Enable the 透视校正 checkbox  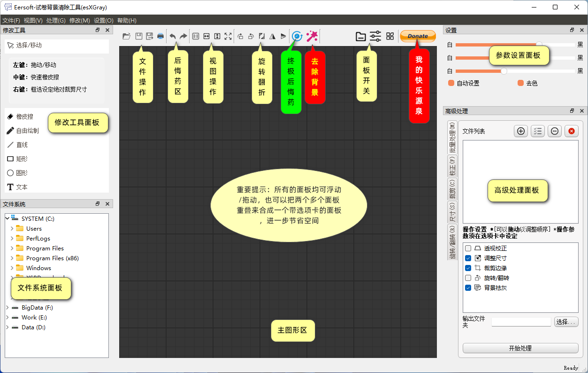468,249
